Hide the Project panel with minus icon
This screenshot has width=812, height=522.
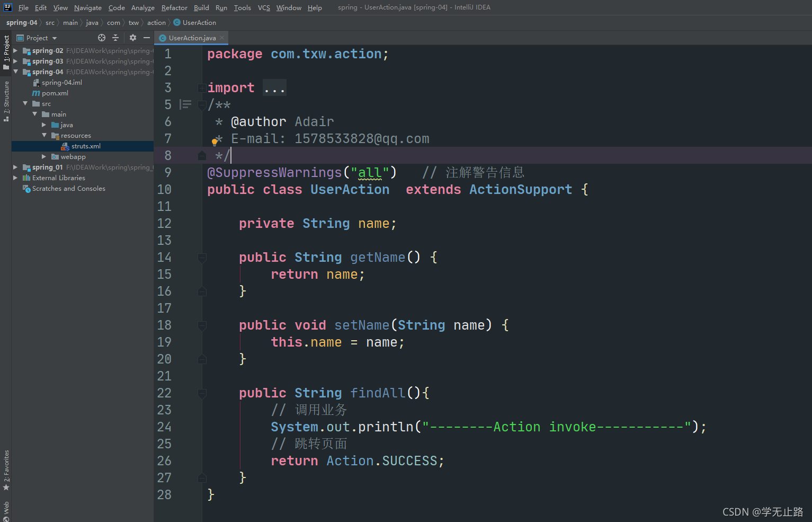pyautogui.click(x=147, y=38)
